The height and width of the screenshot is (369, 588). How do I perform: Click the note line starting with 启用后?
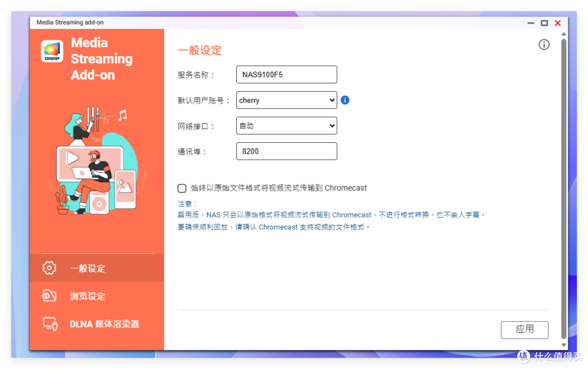click(x=331, y=215)
